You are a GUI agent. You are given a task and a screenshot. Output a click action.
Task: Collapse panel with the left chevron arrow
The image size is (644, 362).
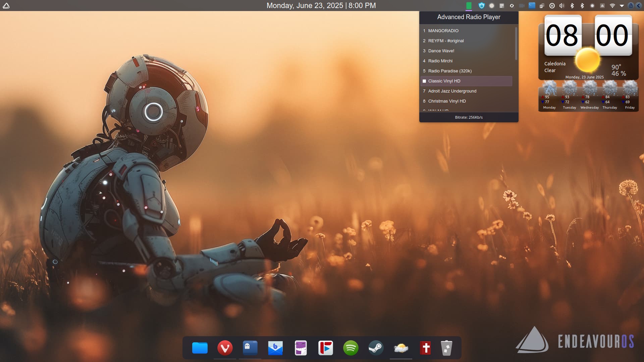coord(639,6)
